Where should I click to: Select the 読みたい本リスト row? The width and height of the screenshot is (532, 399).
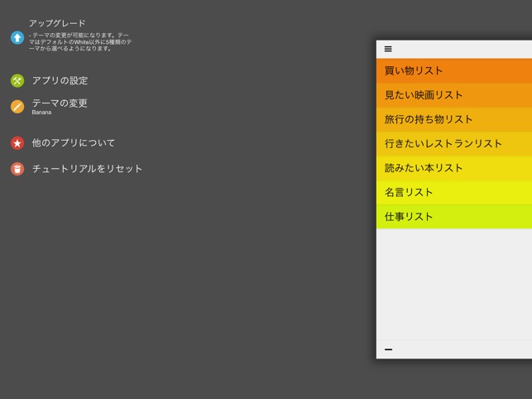coord(454,168)
